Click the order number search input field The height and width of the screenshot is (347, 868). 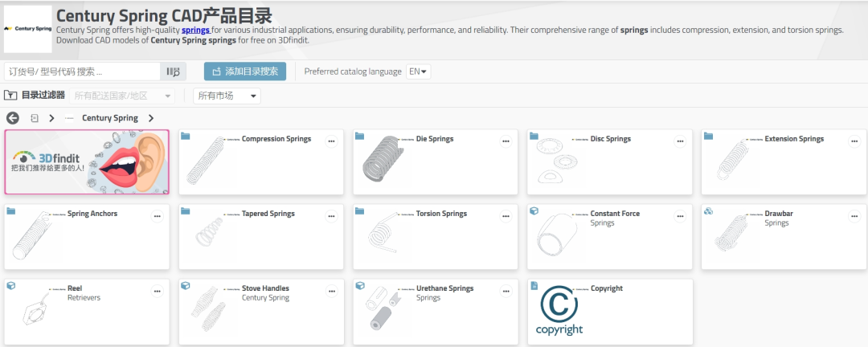click(83, 71)
